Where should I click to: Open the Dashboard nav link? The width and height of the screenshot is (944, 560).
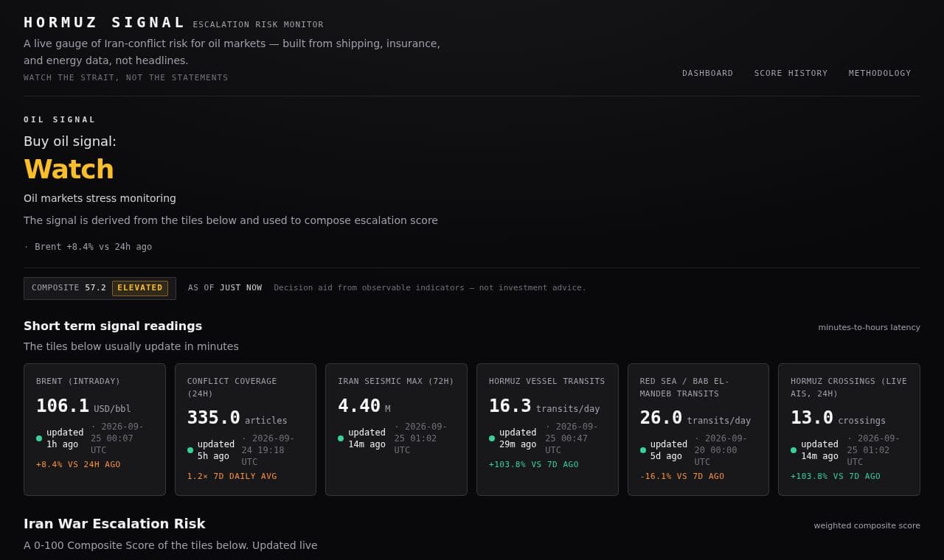[707, 73]
